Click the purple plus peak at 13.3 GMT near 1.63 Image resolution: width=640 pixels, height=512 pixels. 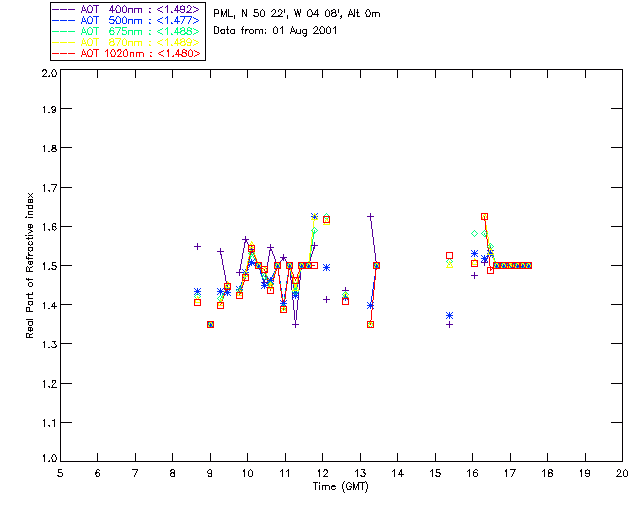[x=370, y=216]
